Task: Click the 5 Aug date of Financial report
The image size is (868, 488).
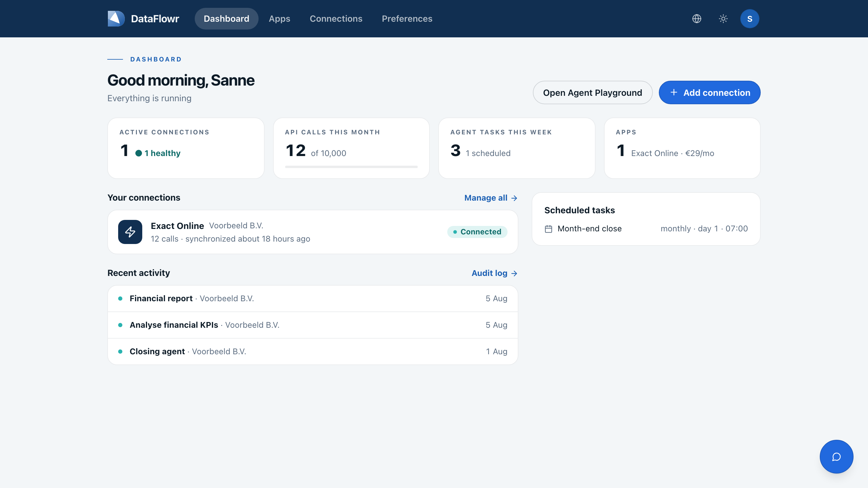Action: click(x=496, y=299)
